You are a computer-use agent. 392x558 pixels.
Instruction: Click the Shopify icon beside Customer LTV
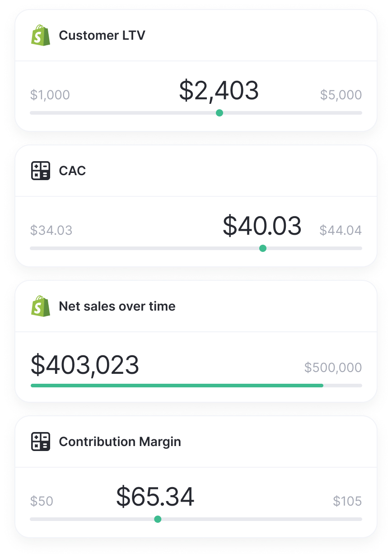coord(41,35)
